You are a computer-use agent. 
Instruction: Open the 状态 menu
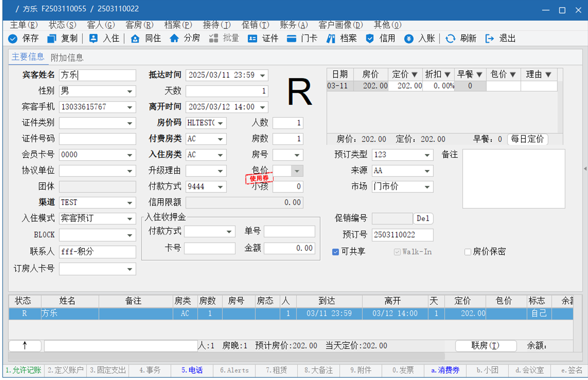[63, 25]
